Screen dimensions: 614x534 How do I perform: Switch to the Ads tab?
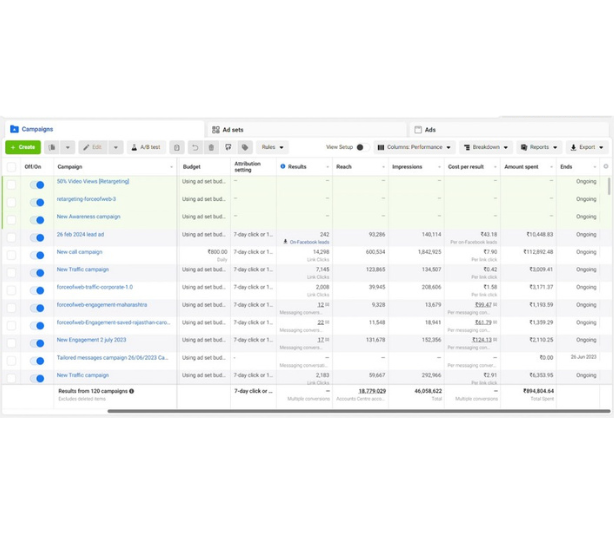[x=430, y=130]
